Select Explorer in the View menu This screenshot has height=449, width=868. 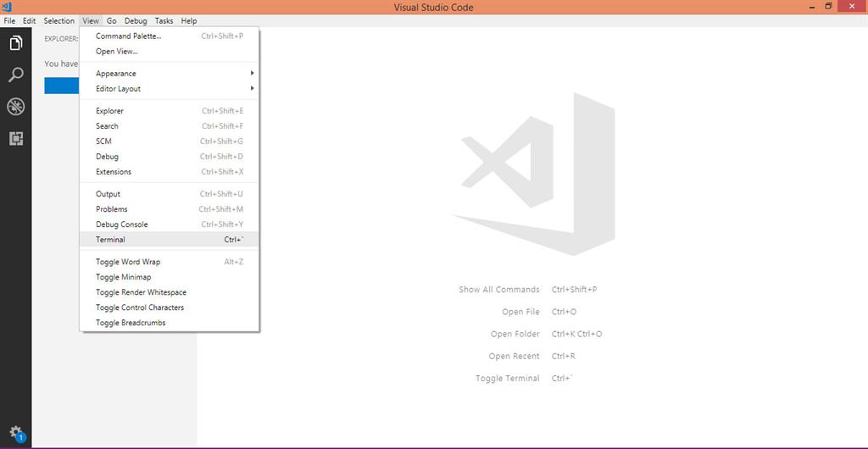click(170, 111)
